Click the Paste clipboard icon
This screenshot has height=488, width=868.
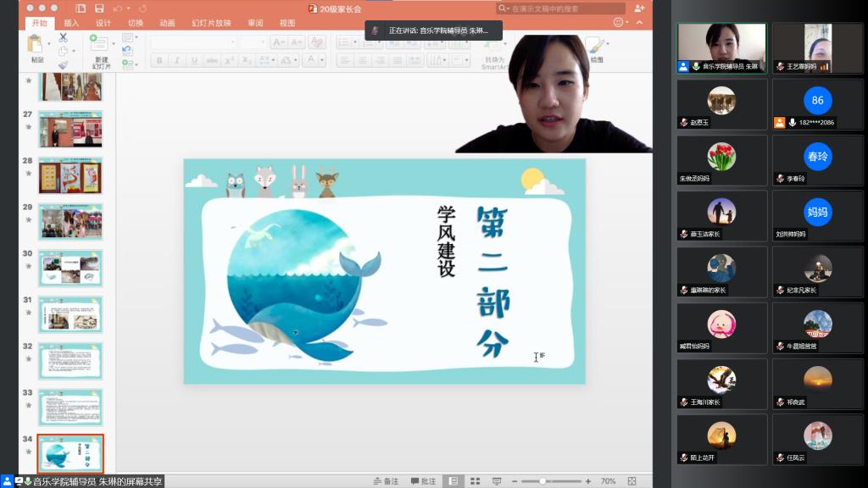pyautogui.click(x=36, y=45)
